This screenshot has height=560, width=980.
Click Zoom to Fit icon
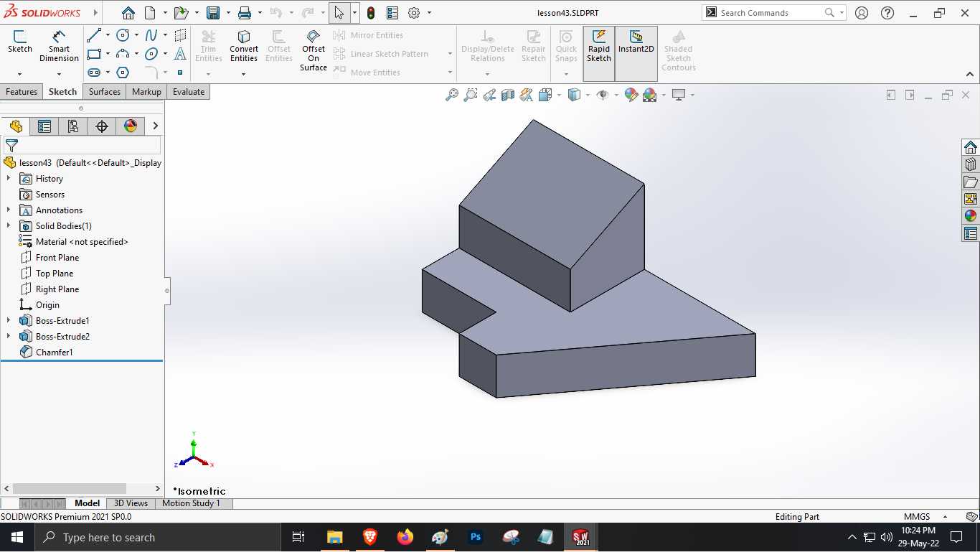[x=452, y=95]
